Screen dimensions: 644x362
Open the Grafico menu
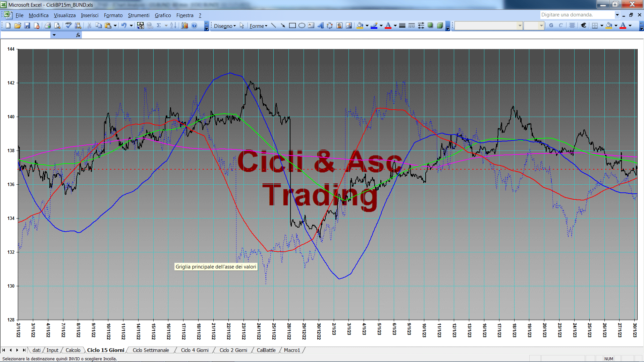pyautogui.click(x=163, y=15)
